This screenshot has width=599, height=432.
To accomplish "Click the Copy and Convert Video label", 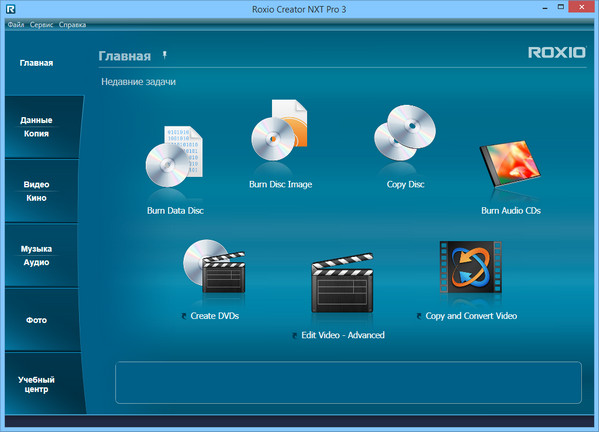I will [471, 316].
